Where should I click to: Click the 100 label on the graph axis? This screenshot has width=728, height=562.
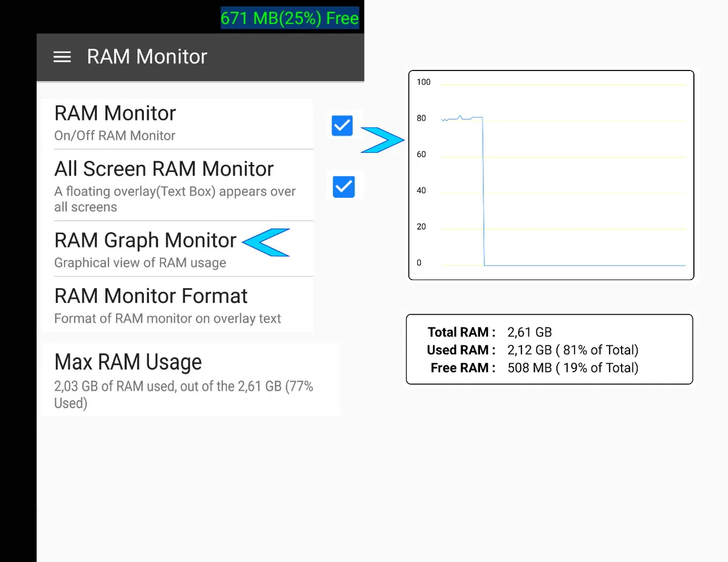424,82
